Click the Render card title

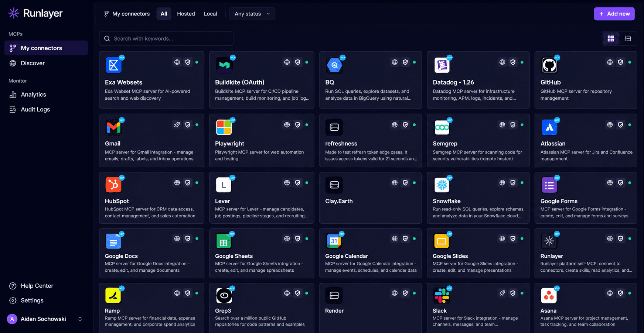(334, 311)
